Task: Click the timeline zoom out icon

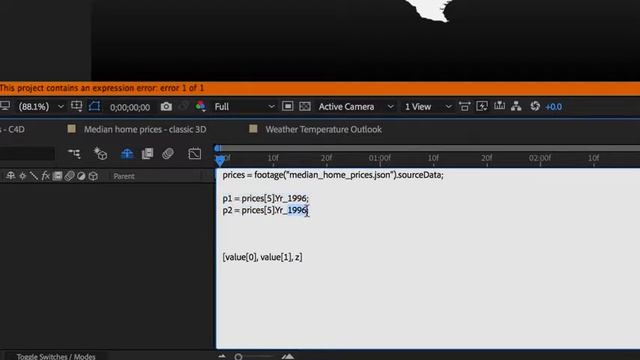Action: click(222, 357)
